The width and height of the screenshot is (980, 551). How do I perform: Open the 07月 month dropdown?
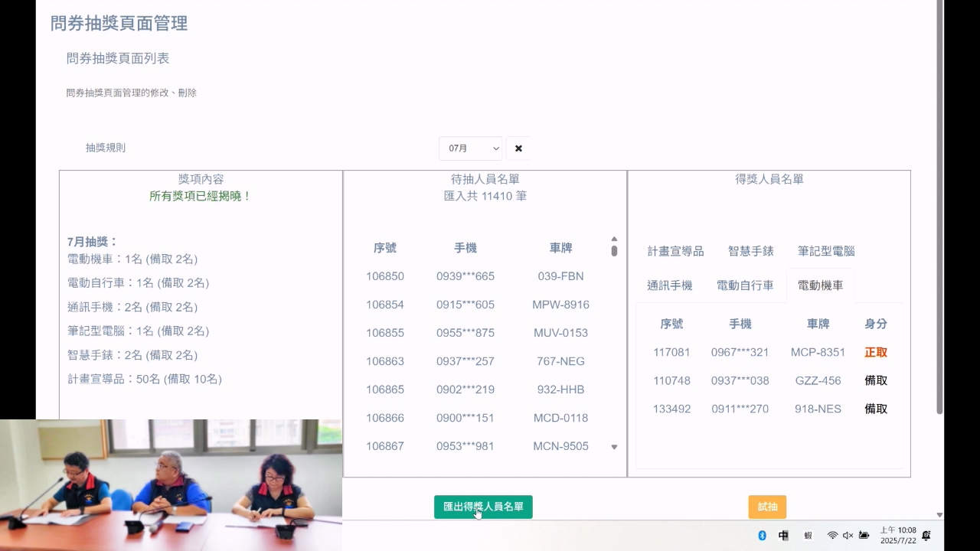tap(470, 148)
